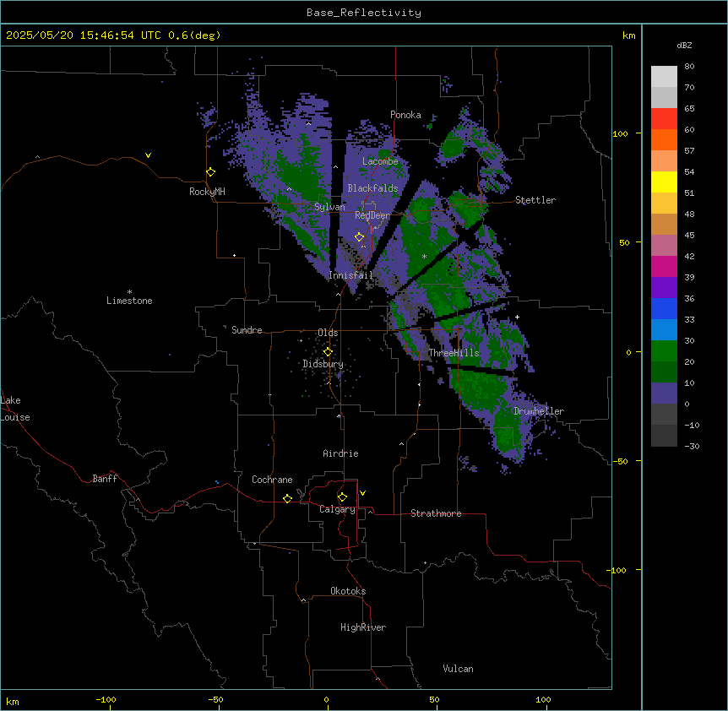Image resolution: width=728 pixels, height=711 pixels.
Task: Click the dBZ legend heading
Action: [684, 46]
